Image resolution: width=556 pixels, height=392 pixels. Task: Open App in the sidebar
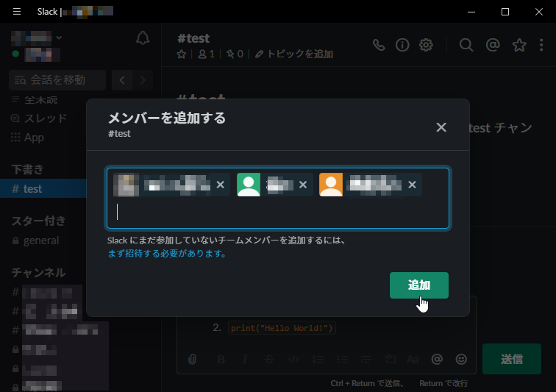tap(27, 138)
